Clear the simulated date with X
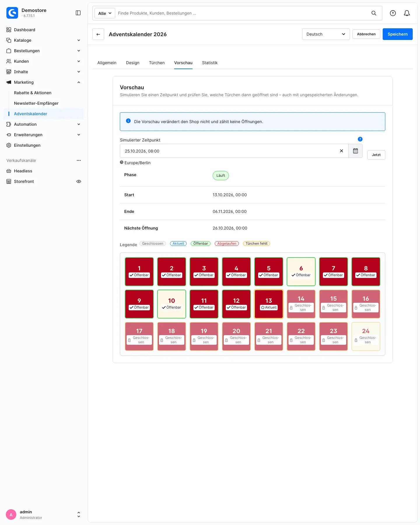 coord(342,151)
